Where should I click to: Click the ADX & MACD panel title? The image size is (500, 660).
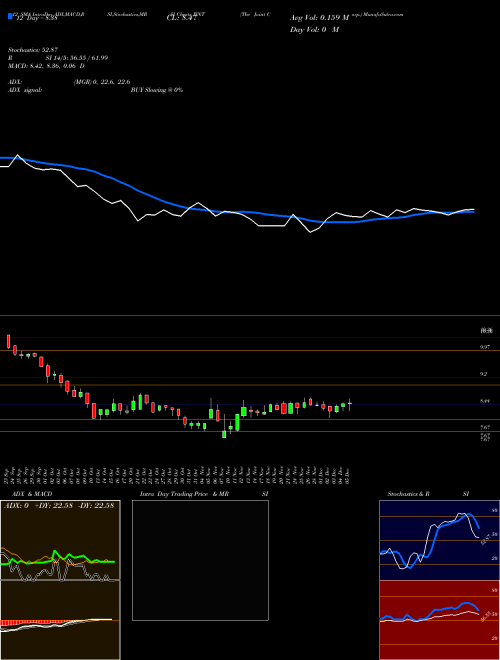pyautogui.click(x=32, y=494)
